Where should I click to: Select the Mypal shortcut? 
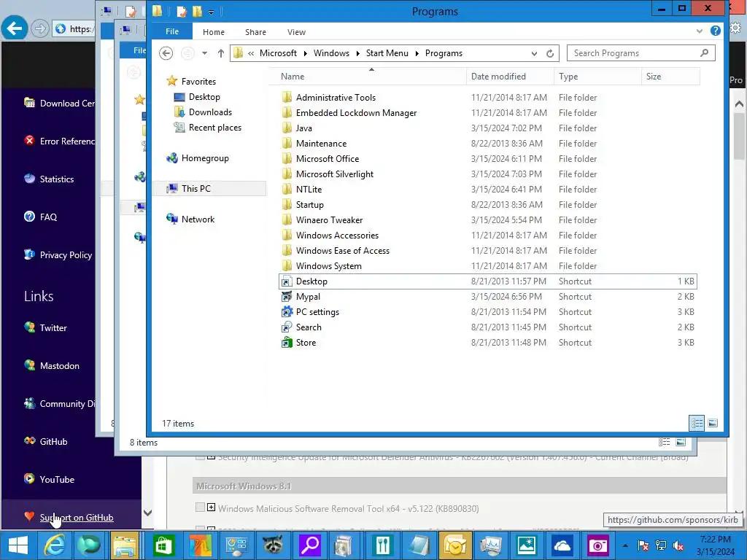(x=308, y=297)
